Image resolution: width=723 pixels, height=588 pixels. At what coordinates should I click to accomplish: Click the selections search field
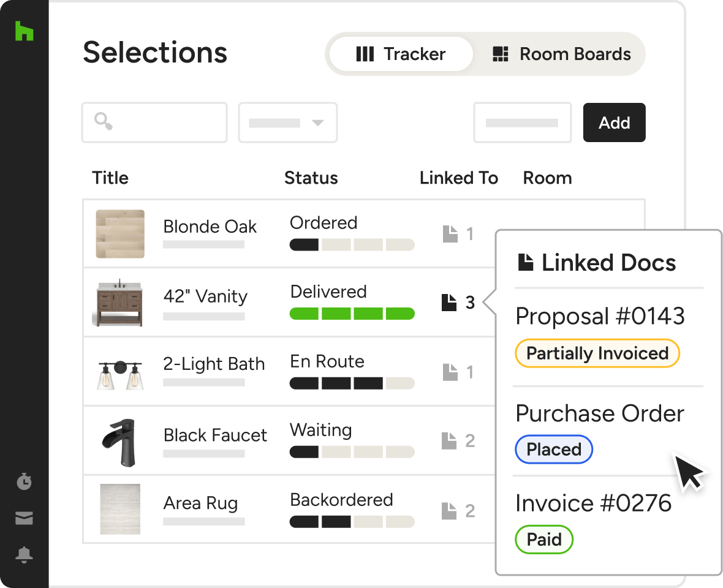154,123
